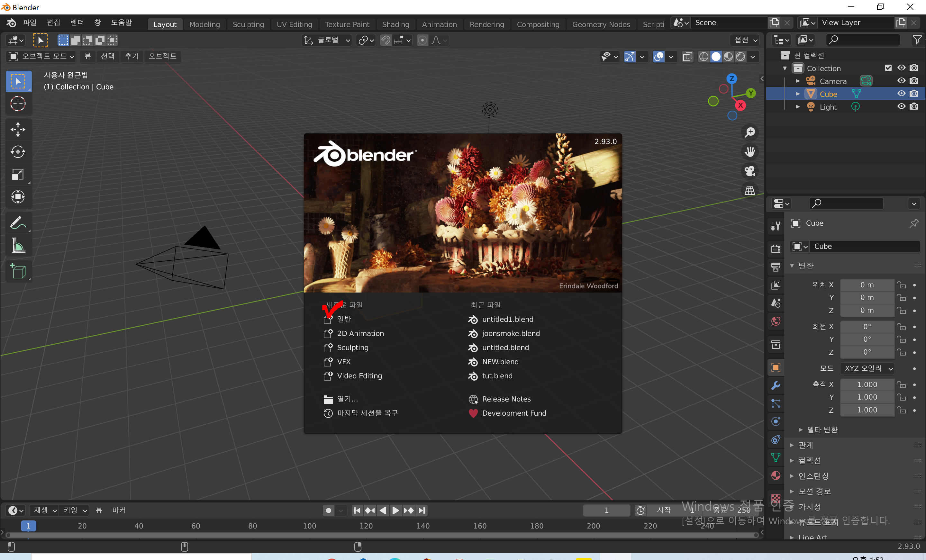Screen dimensions: 926x560
Task: Open the Modifier wrench properties tab
Action: [776, 385]
